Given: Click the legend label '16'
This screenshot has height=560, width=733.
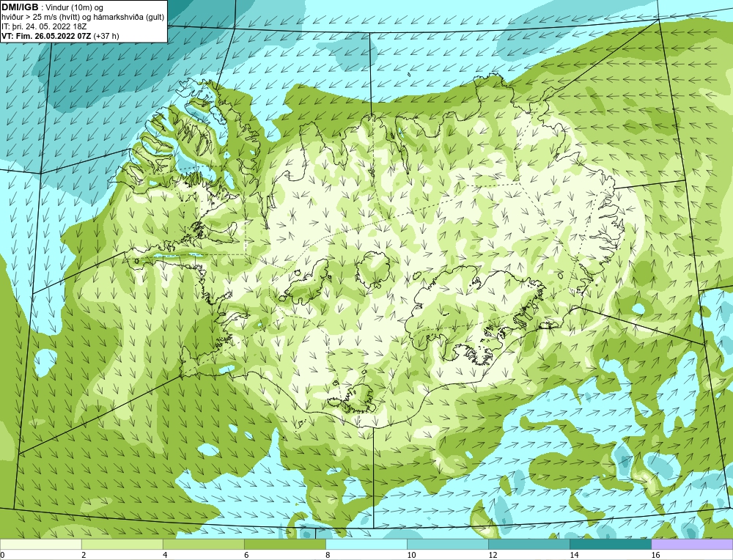Looking at the screenshot, I should pos(655,555).
